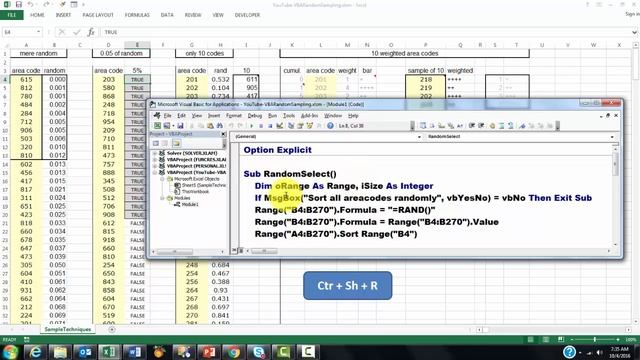The width and height of the screenshot is (640, 360).
Task: Toggle Design Mode icon in VBA toolbar
Action: (280, 126)
